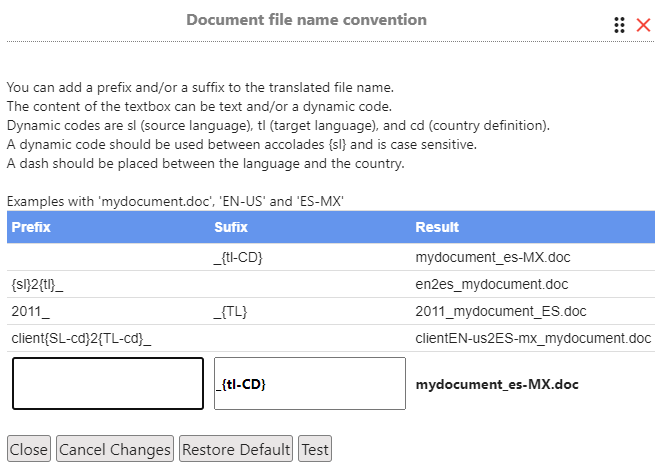Click the Result column header
The width and height of the screenshot is (655, 470).
(437, 227)
